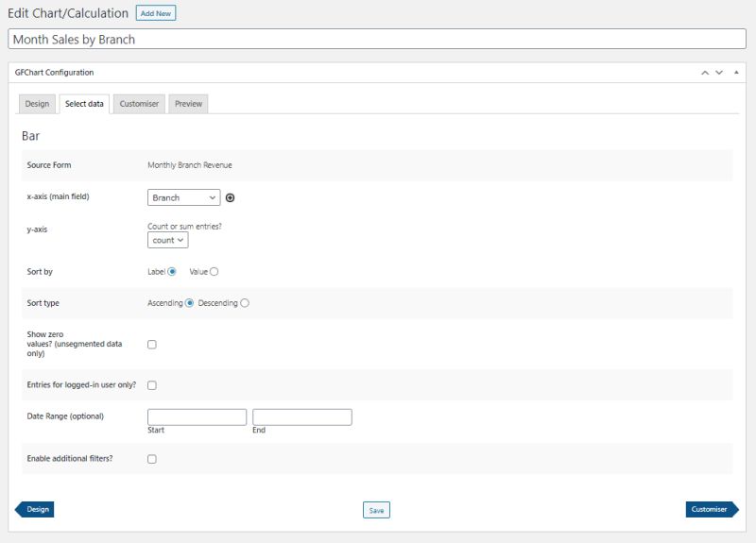
Task: Select Value sort by radio button
Action: click(x=215, y=272)
